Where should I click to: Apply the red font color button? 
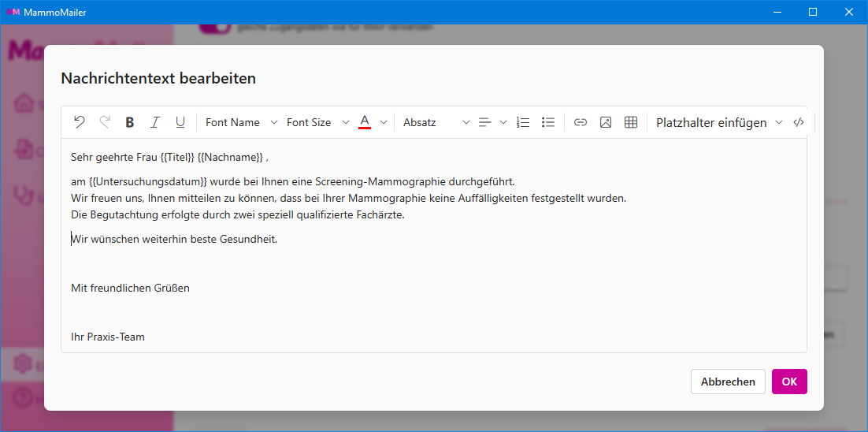pos(364,122)
